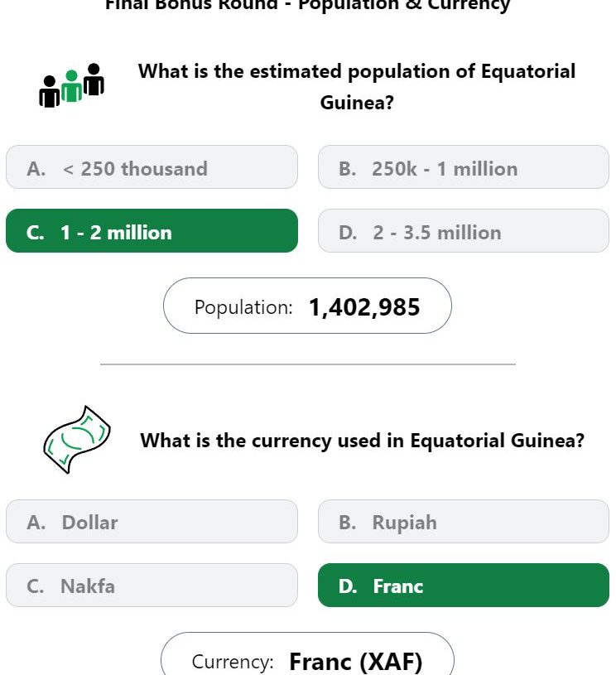Click the Equatorial Guinea population question text
616x675 pixels.
pos(356,86)
